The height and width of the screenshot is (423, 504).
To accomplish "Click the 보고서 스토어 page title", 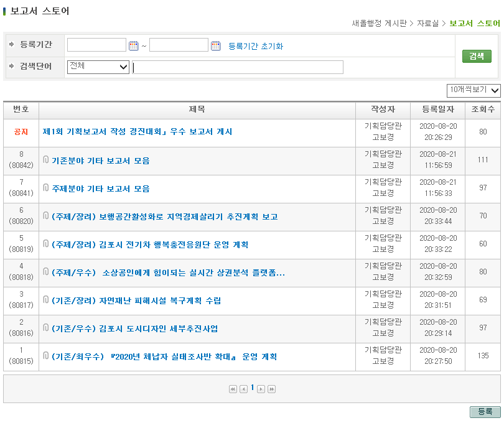I will coord(40,11).
